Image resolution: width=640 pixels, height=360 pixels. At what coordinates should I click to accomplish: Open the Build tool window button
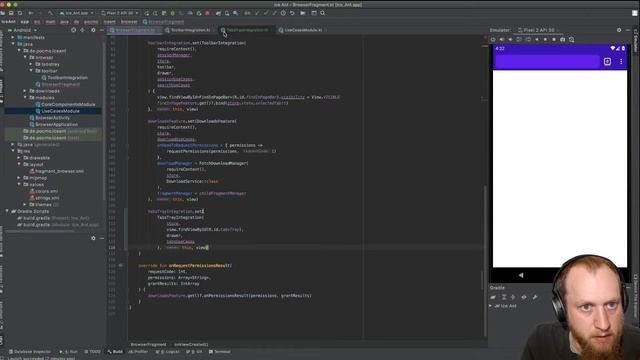pos(115,351)
